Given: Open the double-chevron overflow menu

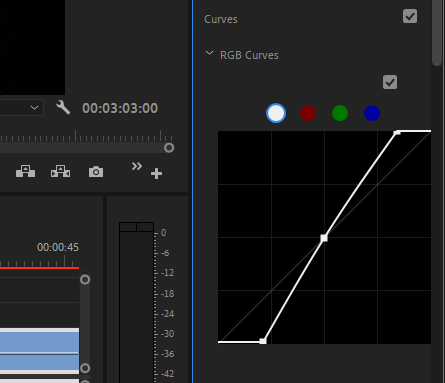Looking at the screenshot, I should pyautogui.click(x=137, y=166).
